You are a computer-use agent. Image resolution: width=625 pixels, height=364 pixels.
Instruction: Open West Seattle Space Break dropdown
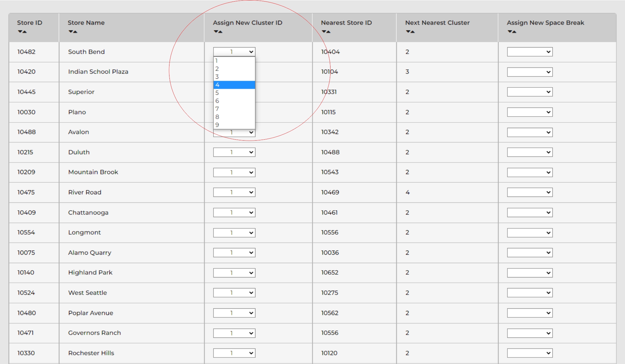(x=530, y=293)
